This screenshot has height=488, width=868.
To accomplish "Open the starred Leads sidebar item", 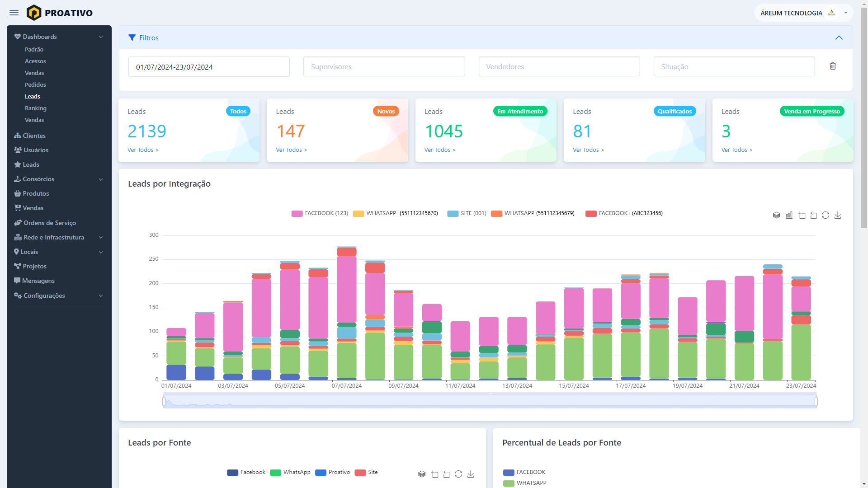I will pyautogui.click(x=27, y=164).
